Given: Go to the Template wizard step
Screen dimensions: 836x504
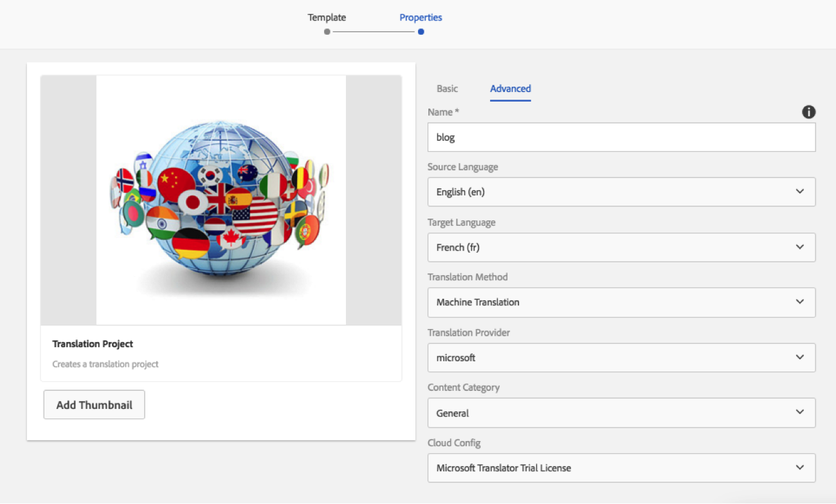Looking at the screenshot, I should click(327, 18).
